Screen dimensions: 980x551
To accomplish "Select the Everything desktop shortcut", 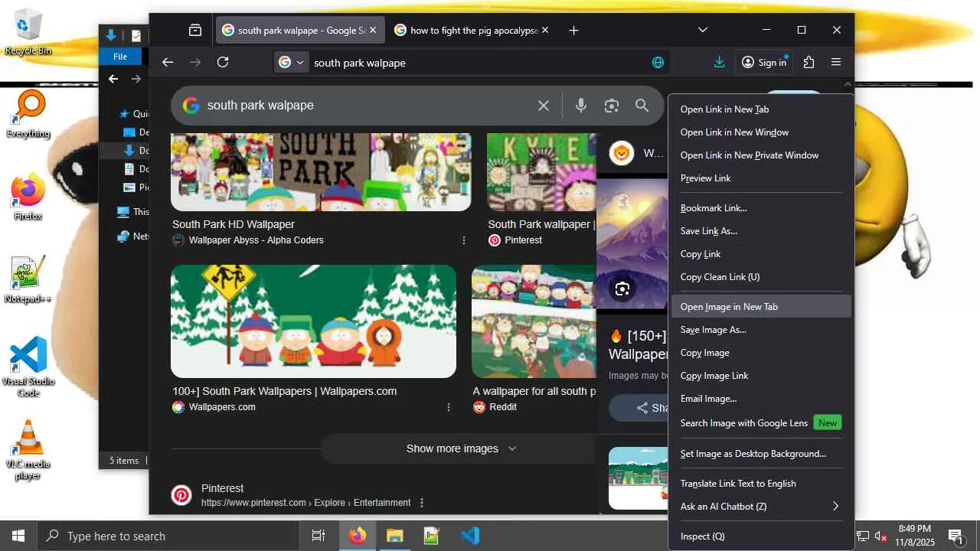I will coord(28,113).
